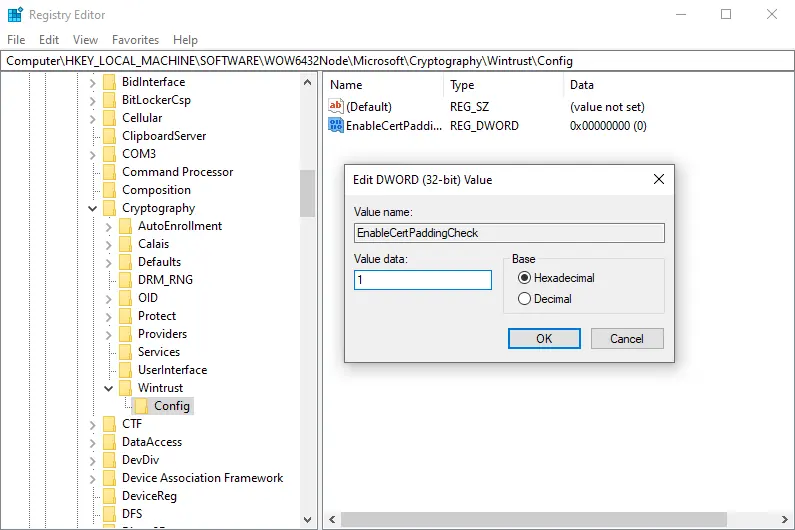This screenshot has height=530, width=795.
Task: Select the Protect folder icon
Action: pos(125,316)
